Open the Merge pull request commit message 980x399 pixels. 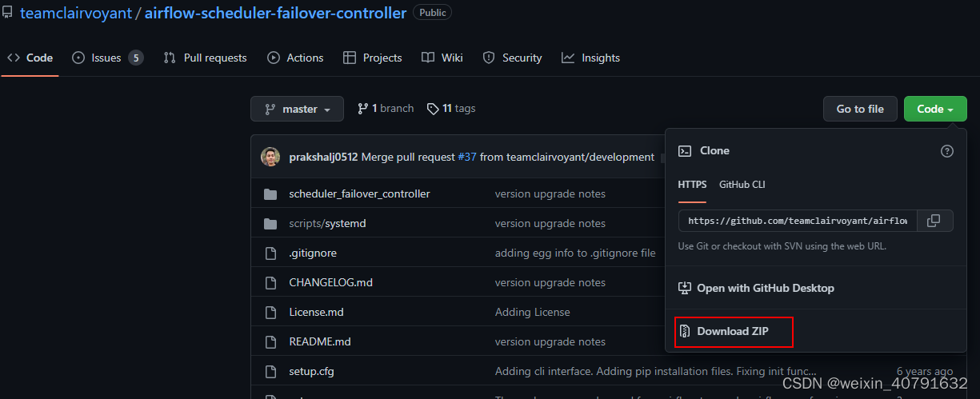coord(408,157)
